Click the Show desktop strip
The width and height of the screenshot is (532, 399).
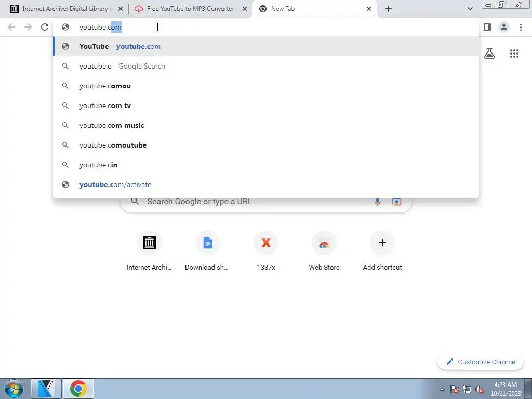(x=528, y=389)
